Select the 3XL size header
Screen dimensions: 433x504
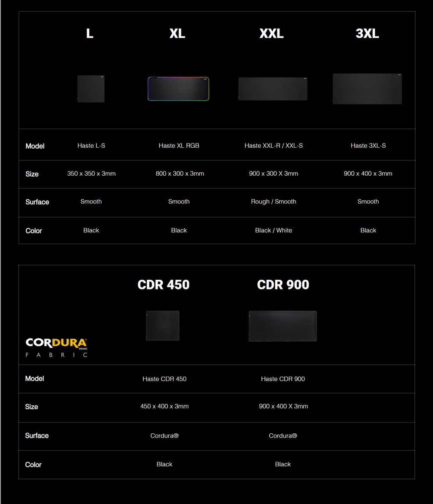tap(367, 33)
